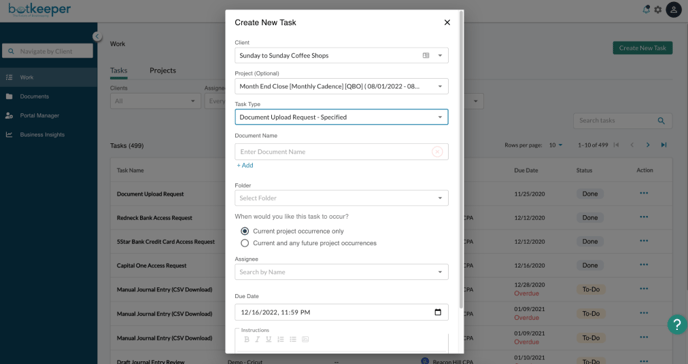Click the client details icon in Client field
The image size is (688, 364).
tap(426, 56)
